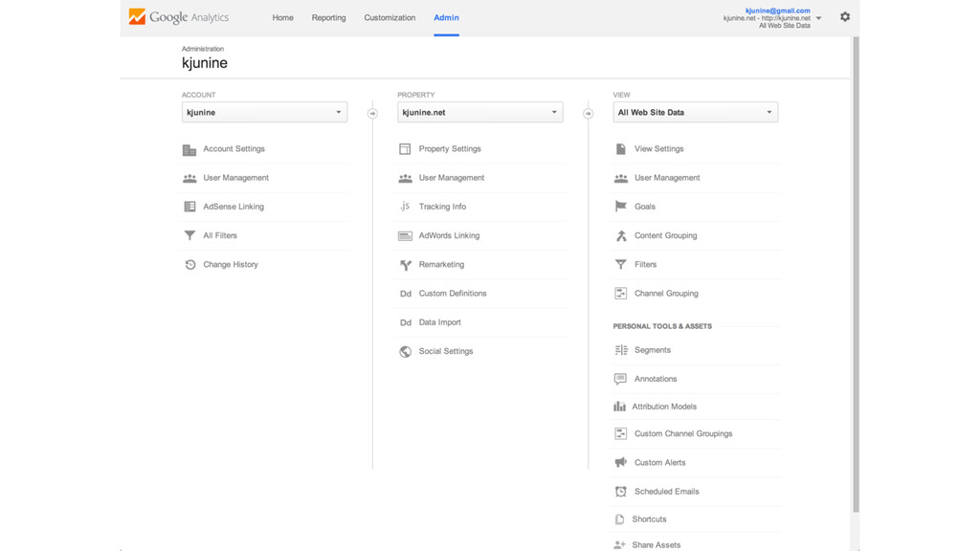Click the Property Settings window icon
Viewport: 980px width, 551px height.
[405, 149]
